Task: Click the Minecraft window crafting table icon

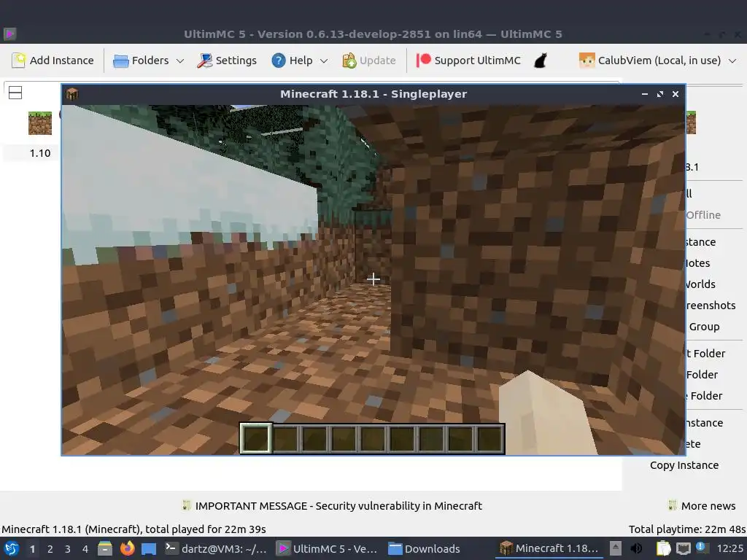Action: tap(72, 94)
